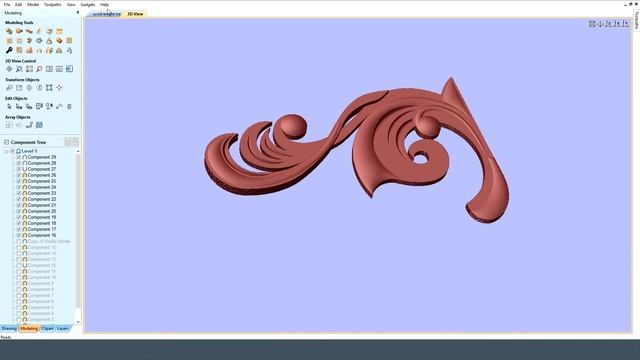Toggle the Component 24 checkbox
The image size is (640, 360).
[x=19, y=187]
